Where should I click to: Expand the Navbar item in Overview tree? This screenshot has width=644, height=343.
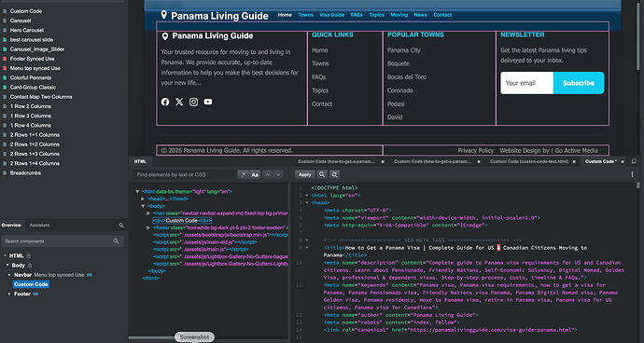tap(9, 275)
